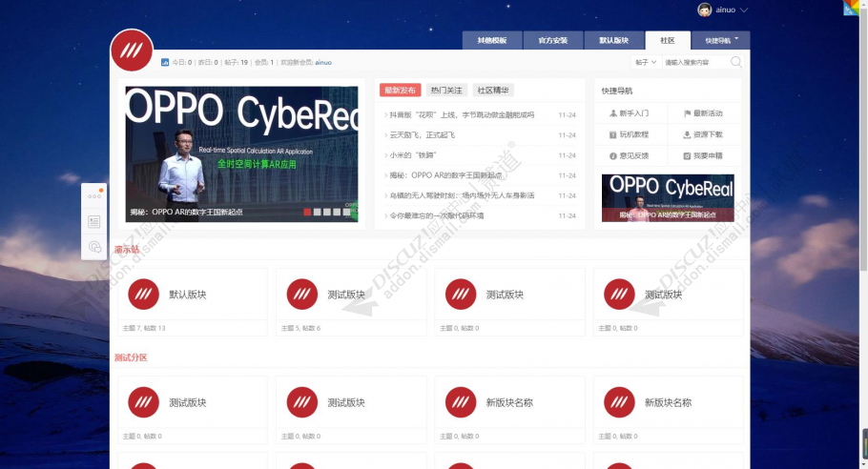Open post 云天励飞，正式起飞
Image resolution: width=868 pixels, height=469 pixels.
point(422,135)
